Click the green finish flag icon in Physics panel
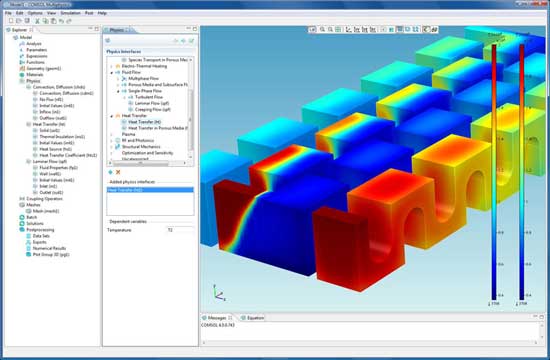This screenshot has width=550, height=360. click(191, 41)
